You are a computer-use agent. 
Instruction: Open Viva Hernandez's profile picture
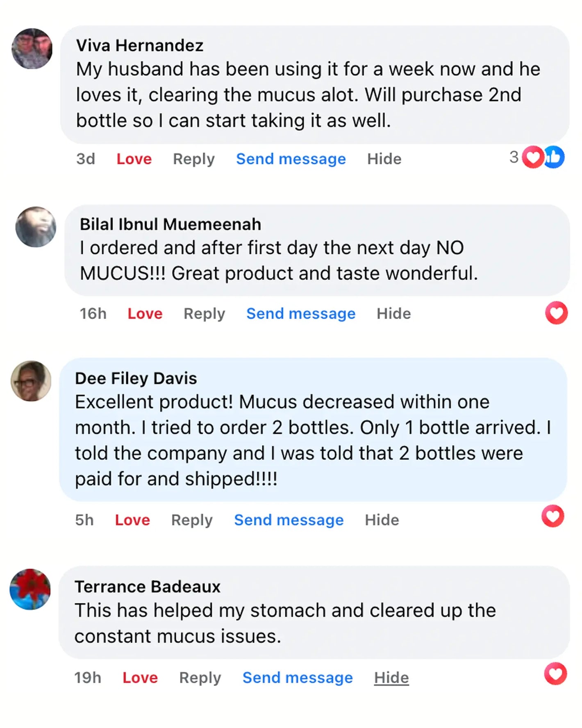(x=32, y=48)
